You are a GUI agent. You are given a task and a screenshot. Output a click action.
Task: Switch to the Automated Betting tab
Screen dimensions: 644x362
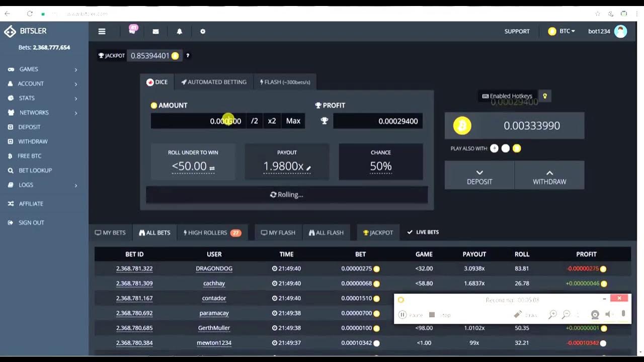pos(214,82)
